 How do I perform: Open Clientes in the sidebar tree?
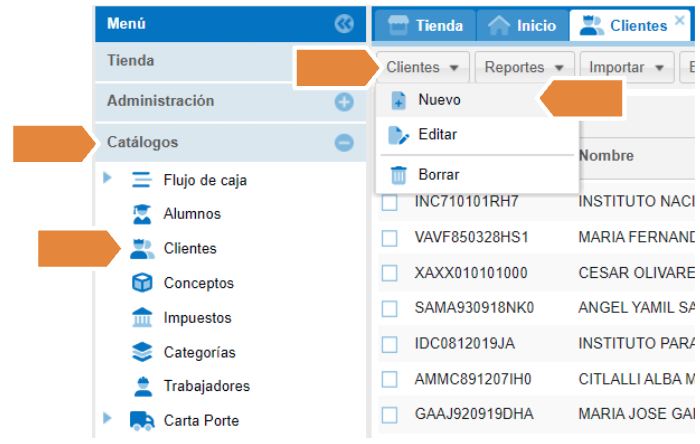(189, 249)
